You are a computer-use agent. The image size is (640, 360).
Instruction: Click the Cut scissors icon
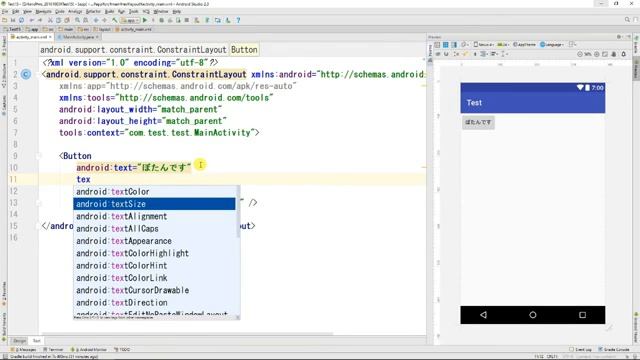point(50,20)
